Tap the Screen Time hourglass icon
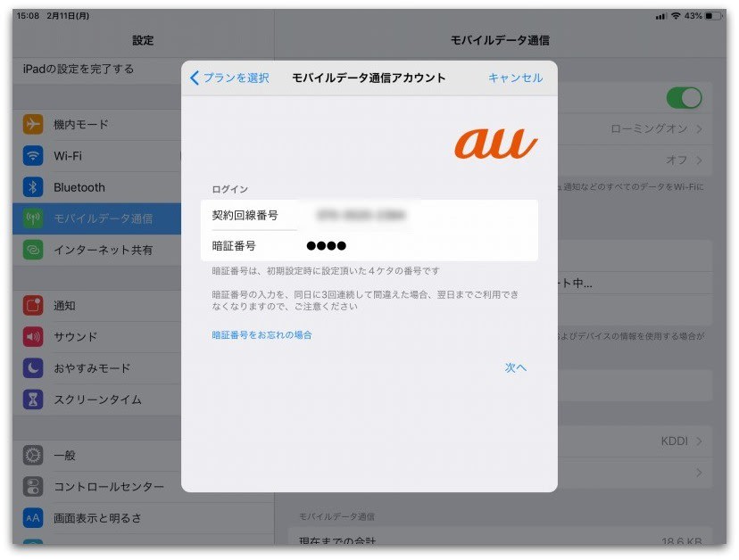 pyautogui.click(x=33, y=399)
